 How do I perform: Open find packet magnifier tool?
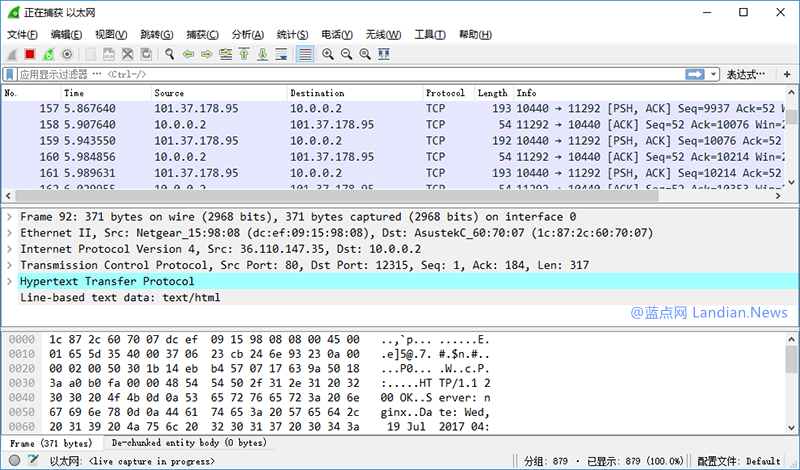pos(169,54)
